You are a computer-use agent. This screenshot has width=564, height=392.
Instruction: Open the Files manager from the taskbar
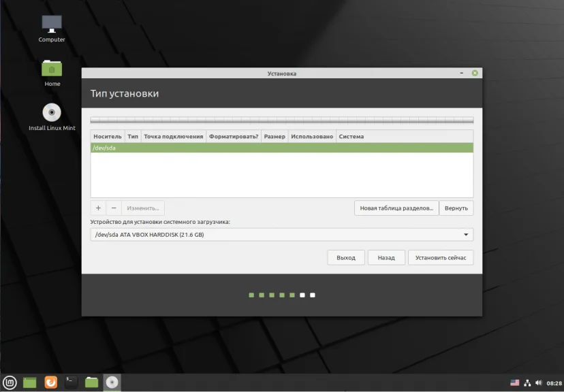pos(91,382)
